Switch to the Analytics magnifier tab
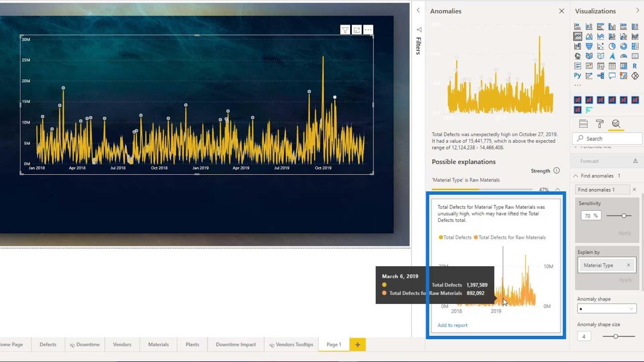 [616, 124]
